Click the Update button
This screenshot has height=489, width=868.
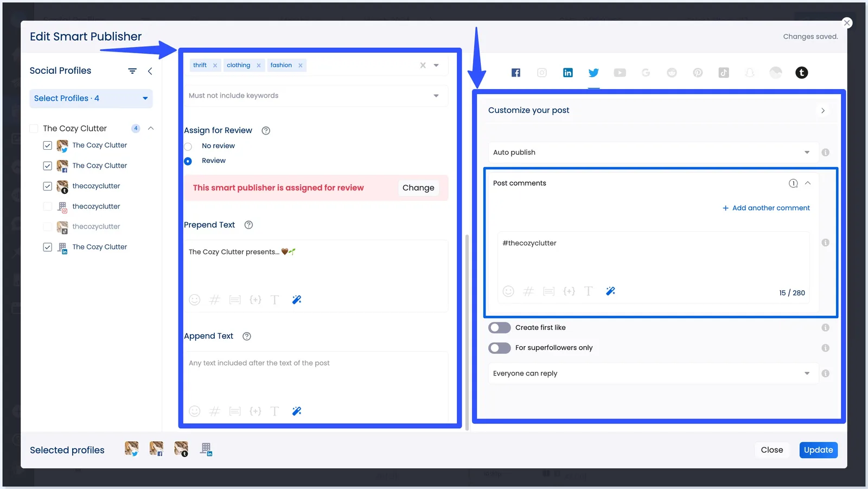818,450
